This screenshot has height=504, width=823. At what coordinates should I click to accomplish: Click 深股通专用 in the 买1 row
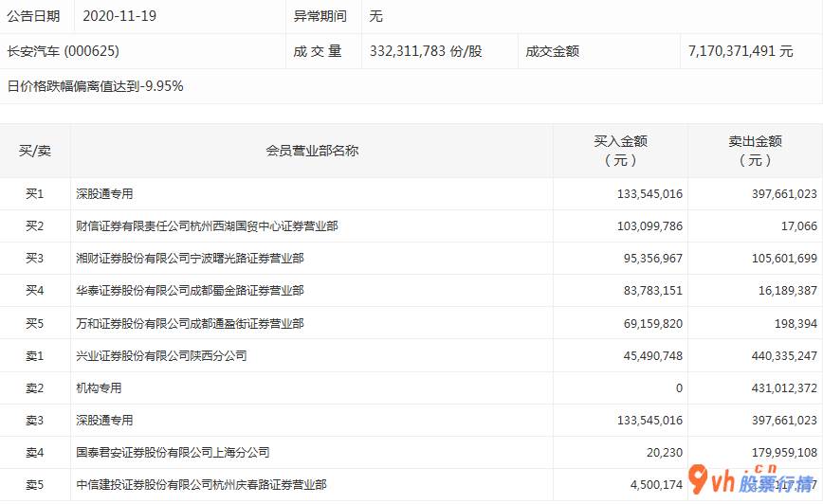pyautogui.click(x=104, y=194)
